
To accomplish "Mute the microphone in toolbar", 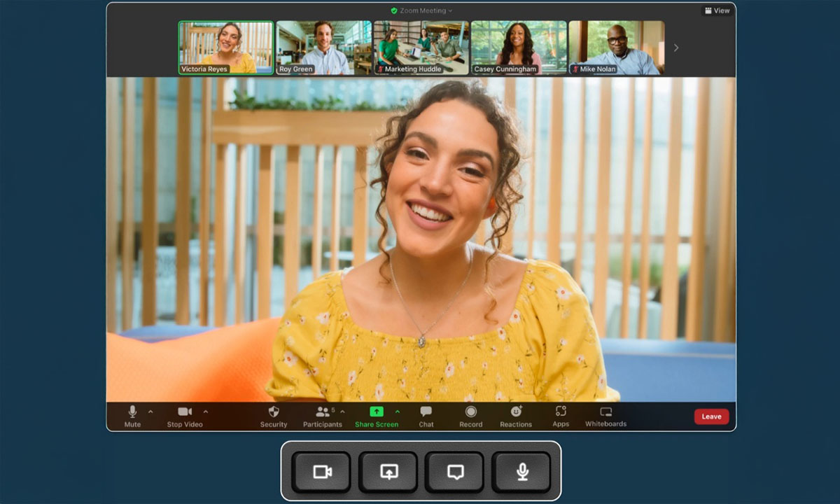I will click(132, 412).
